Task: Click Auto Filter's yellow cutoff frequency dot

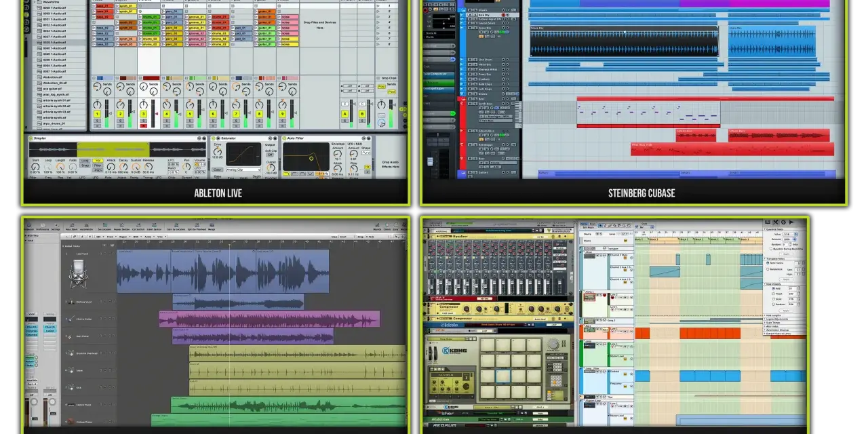Action: (x=311, y=158)
